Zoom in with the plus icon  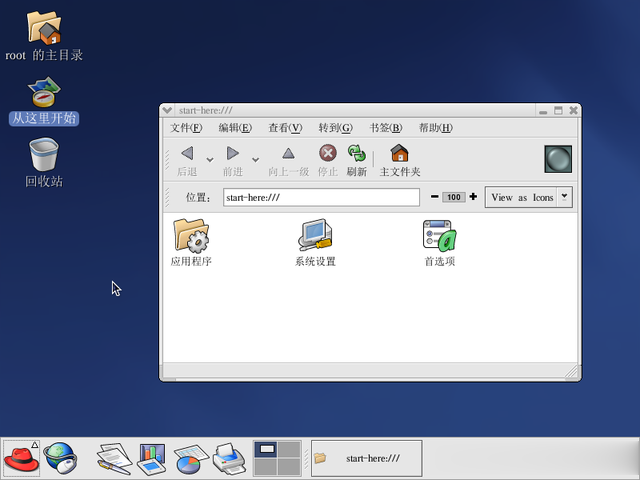tap(473, 197)
